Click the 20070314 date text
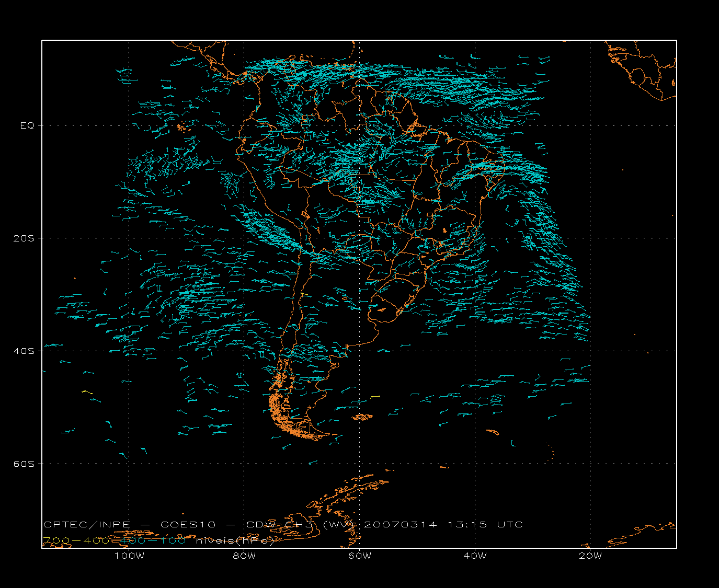Viewport: 719px width, 588px height. click(x=400, y=524)
